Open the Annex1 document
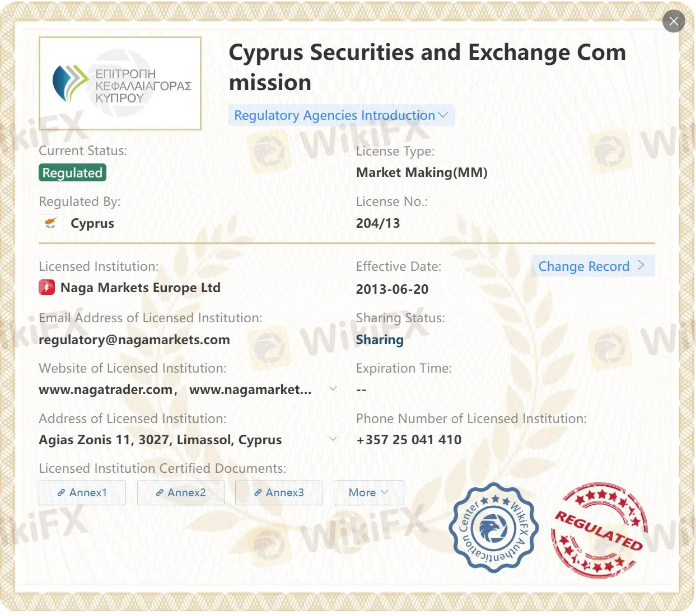 (82, 492)
